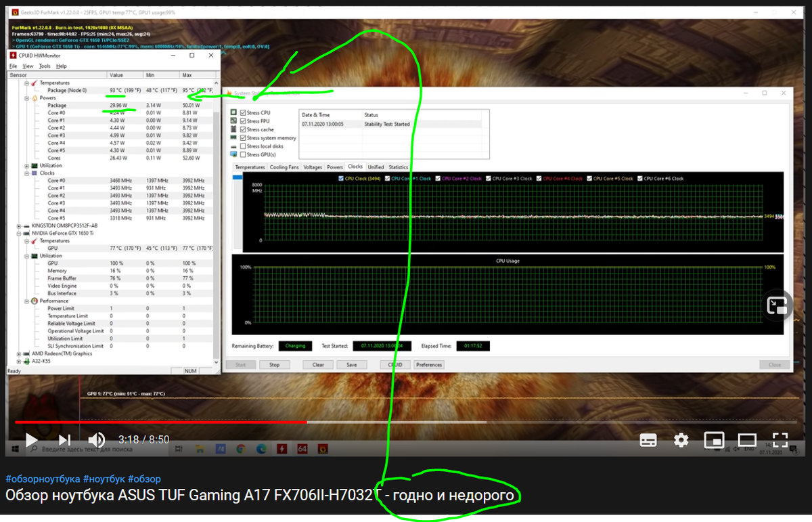The height and width of the screenshot is (522, 812).
Task: Select the Stress FPU icon in AIDA64
Action: (233, 121)
